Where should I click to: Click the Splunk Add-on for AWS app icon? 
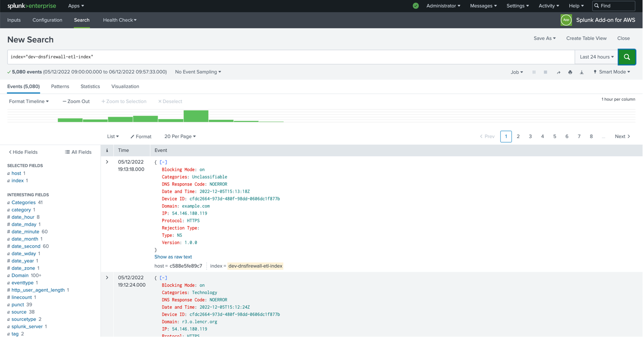(566, 20)
